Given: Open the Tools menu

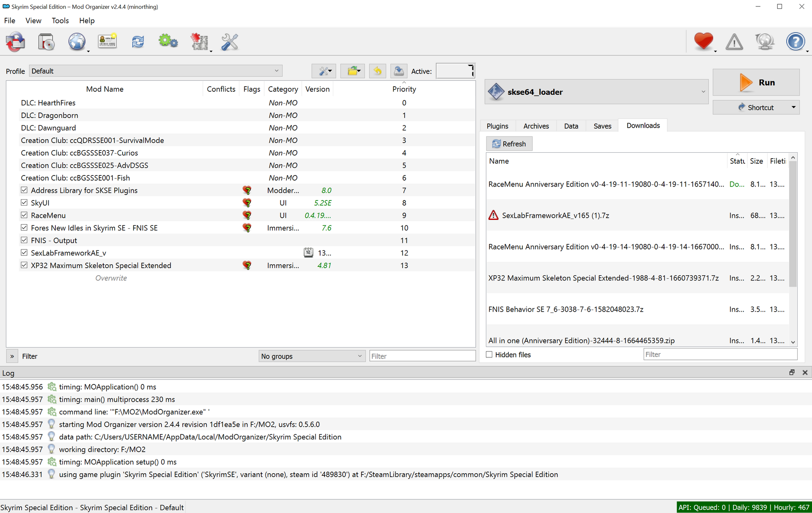Looking at the screenshot, I should (60, 21).
